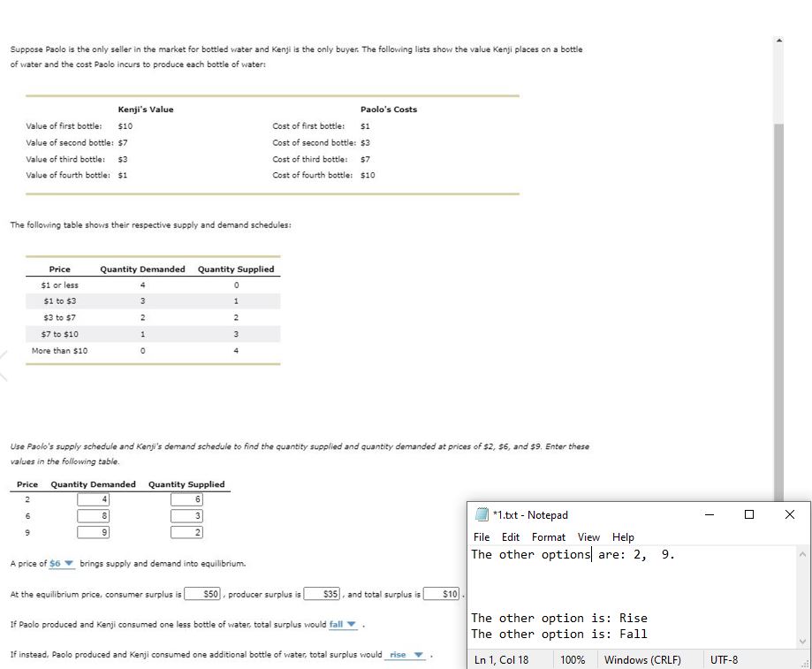Screen dimensions: 812x669
Task: Click Notepad's scroll up arrow
Action: [802, 554]
